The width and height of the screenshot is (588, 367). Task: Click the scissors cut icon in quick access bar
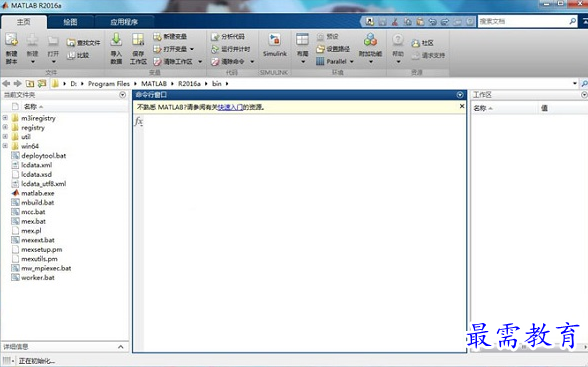(x=394, y=22)
